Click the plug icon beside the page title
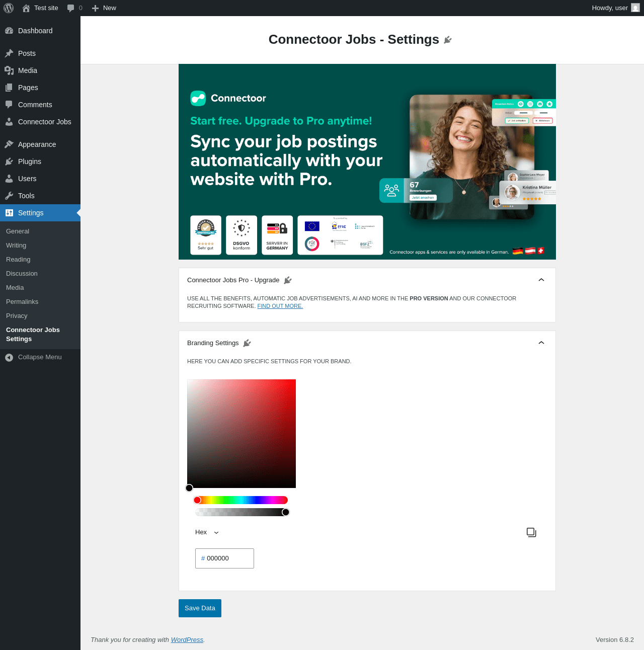The height and width of the screenshot is (650, 644). click(x=448, y=40)
